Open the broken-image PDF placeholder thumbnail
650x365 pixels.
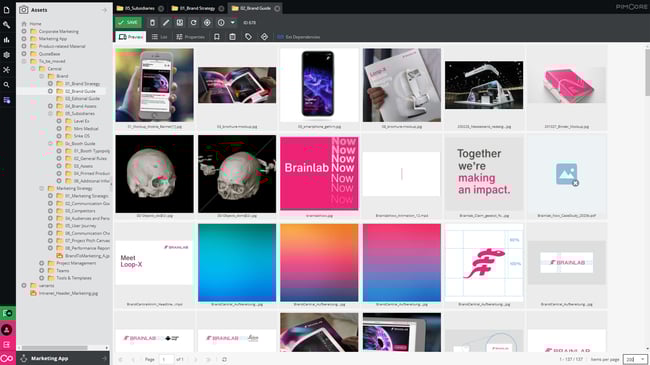tap(567, 173)
